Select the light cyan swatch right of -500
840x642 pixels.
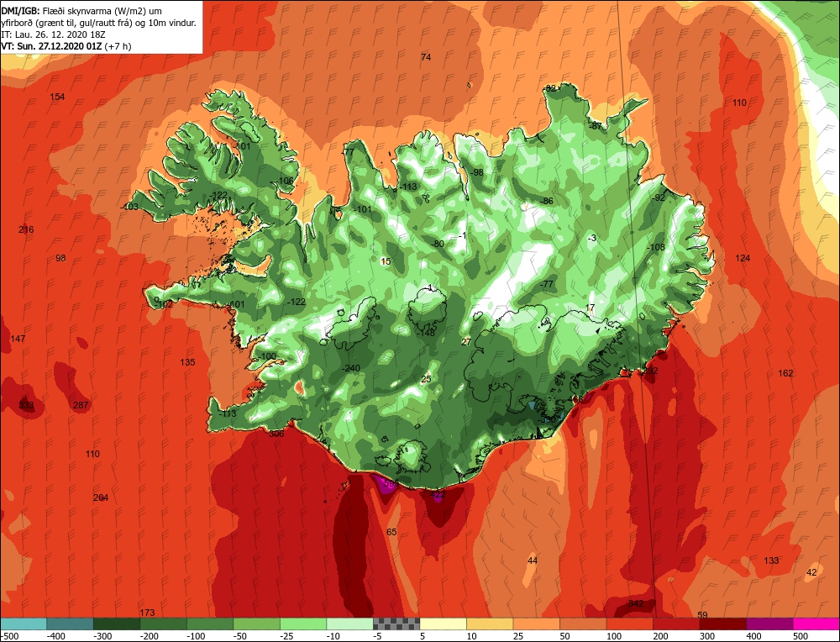coord(24,624)
